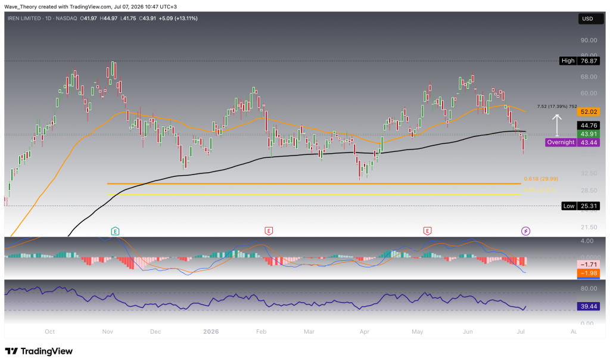
Task: Click the RSI value label 39.44
Action: point(589,306)
